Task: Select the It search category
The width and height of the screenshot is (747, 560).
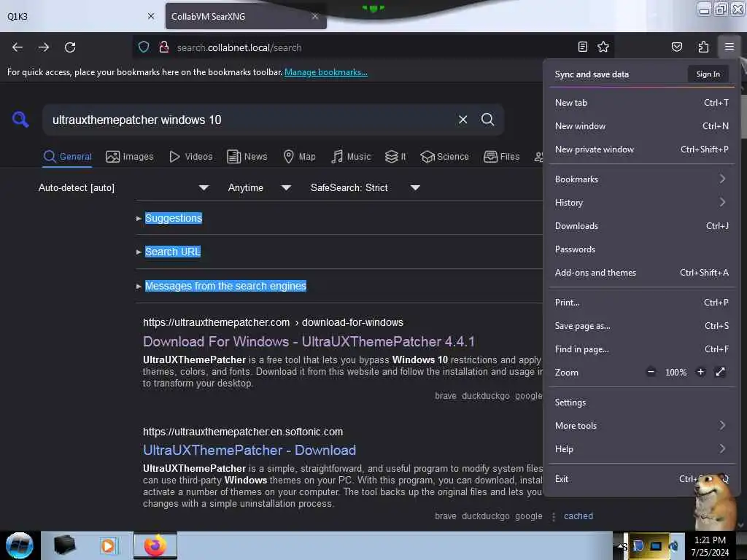Action: point(395,156)
